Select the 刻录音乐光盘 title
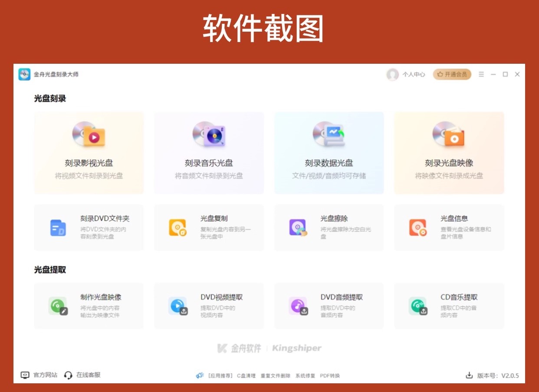 209,163
